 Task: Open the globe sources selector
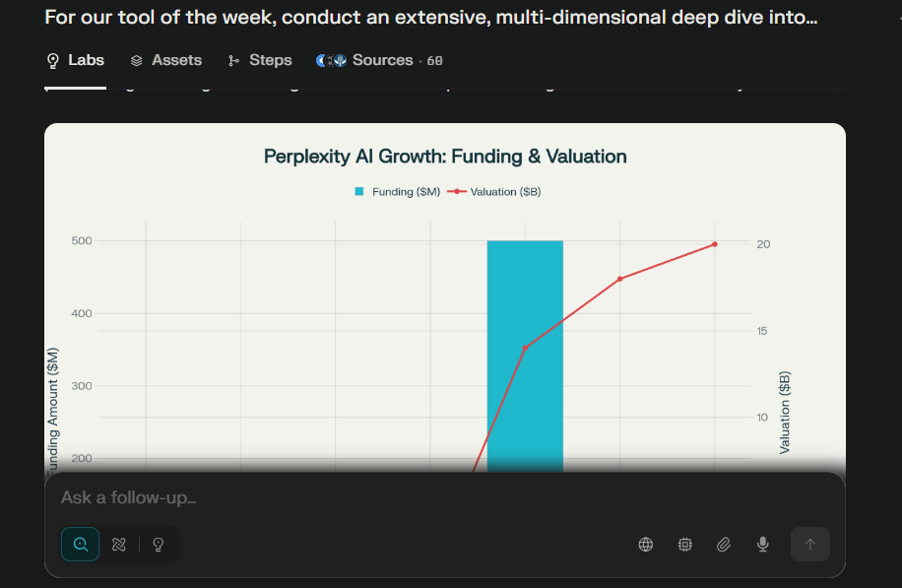pyautogui.click(x=646, y=545)
